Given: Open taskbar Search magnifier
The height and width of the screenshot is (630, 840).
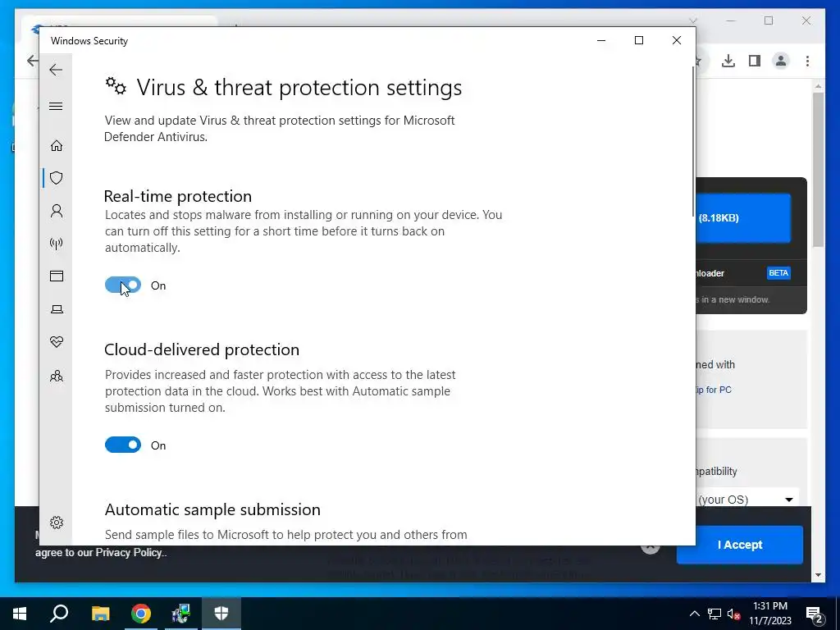Looking at the screenshot, I should coord(59,614).
